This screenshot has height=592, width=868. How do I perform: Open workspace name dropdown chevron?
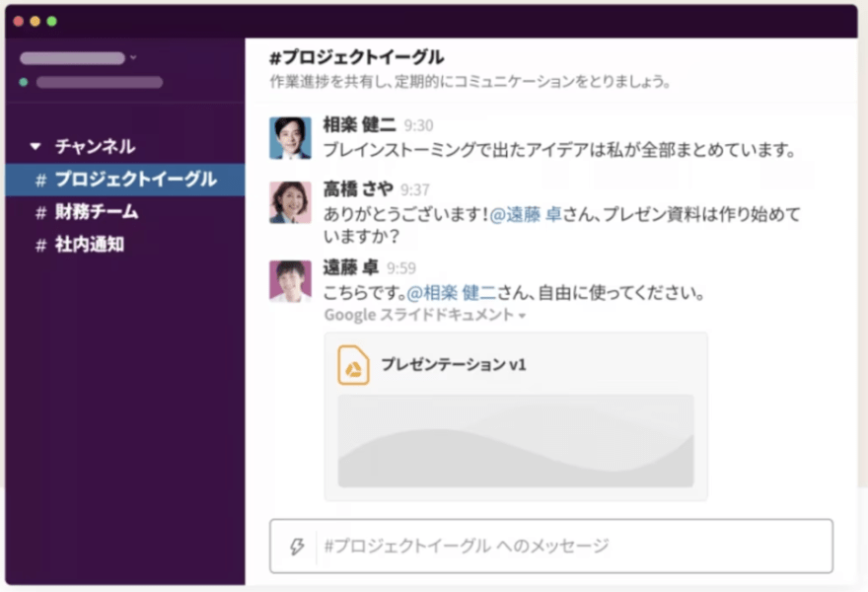coord(133,57)
